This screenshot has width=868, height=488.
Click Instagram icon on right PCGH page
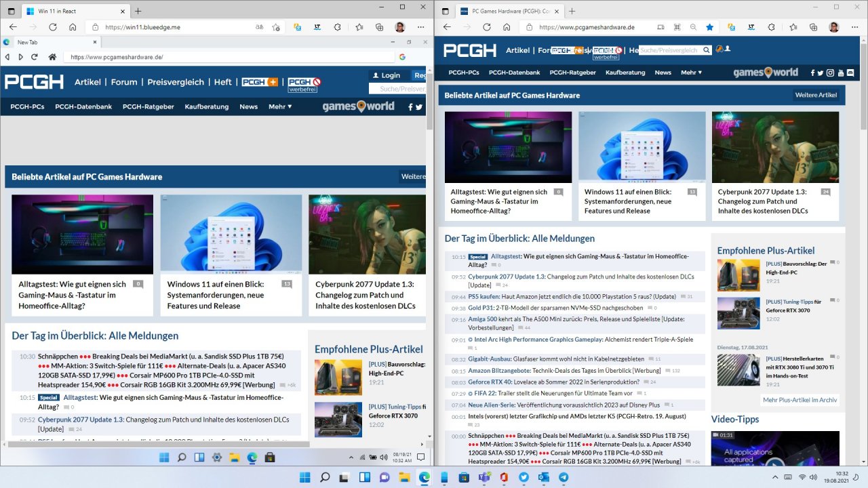(831, 73)
